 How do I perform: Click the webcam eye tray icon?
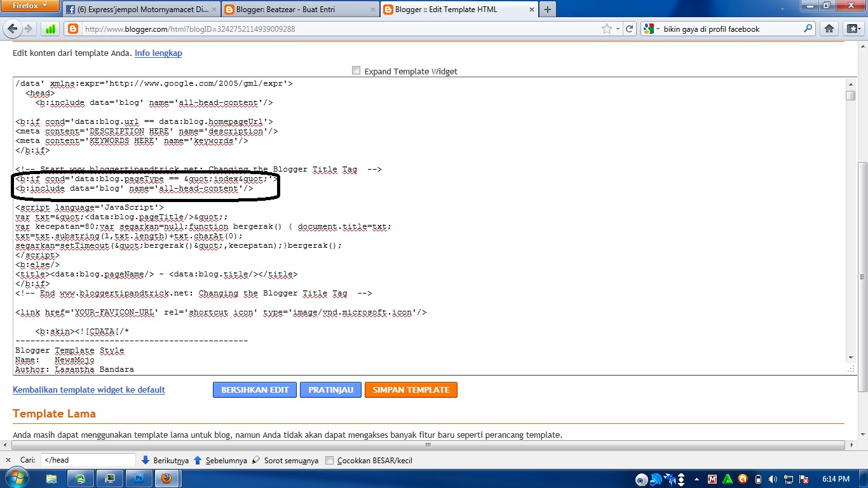tap(642, 479)
